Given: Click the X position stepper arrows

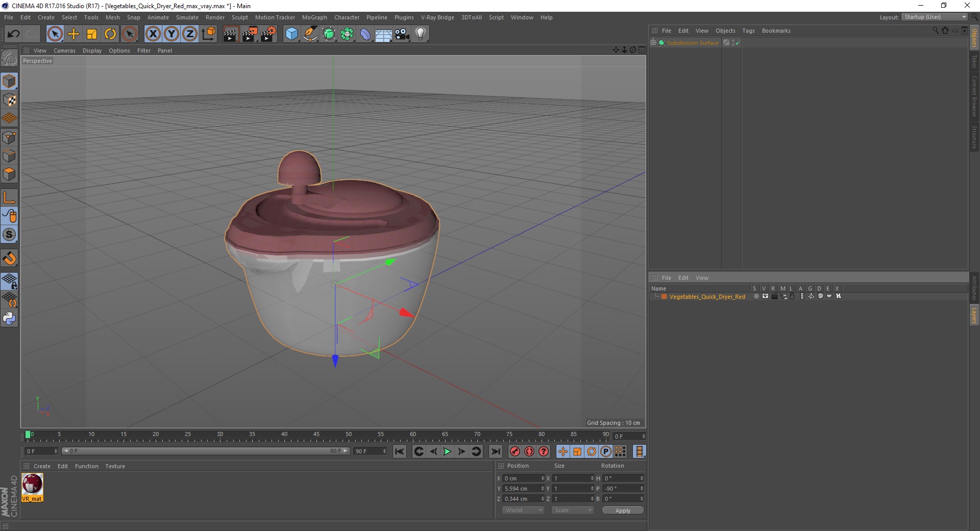Looking at the screenshot, I should point(543,478).
